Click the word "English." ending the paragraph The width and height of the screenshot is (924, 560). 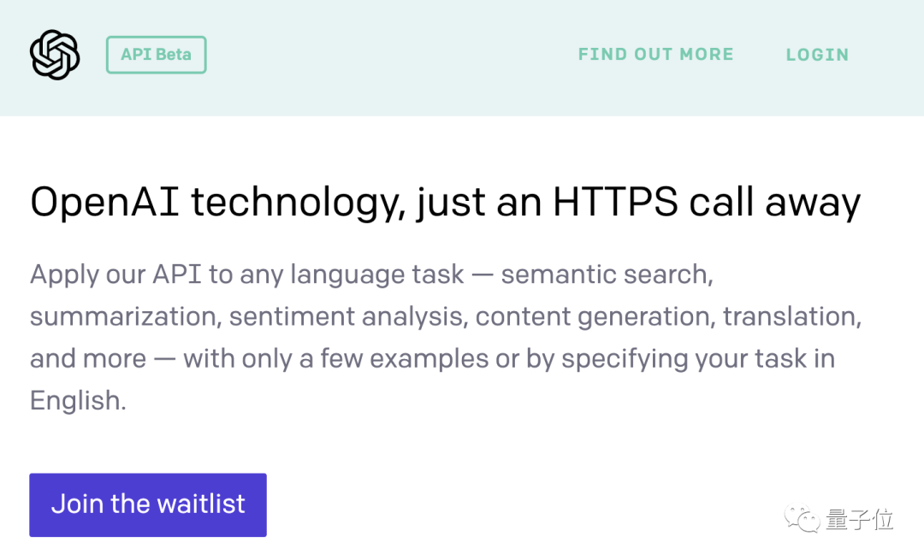[78, 400]
